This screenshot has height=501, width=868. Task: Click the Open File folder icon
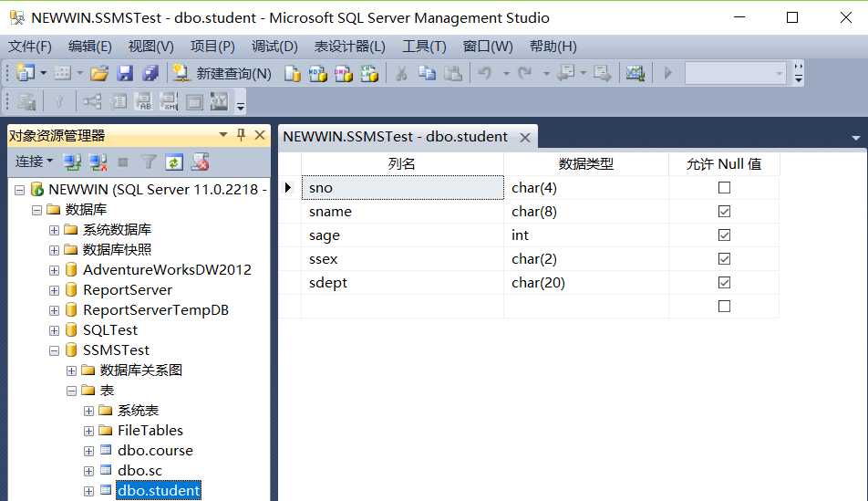(99, 73)
